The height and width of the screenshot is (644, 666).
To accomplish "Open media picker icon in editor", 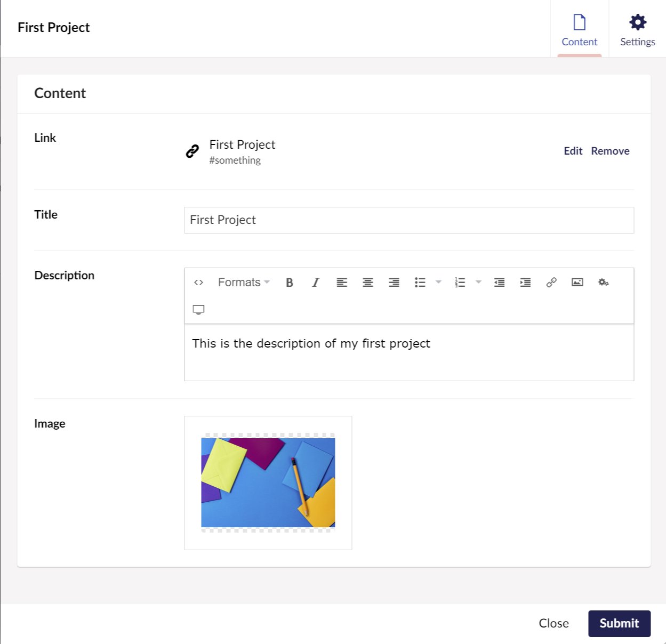I will click(x=577, y=283).
